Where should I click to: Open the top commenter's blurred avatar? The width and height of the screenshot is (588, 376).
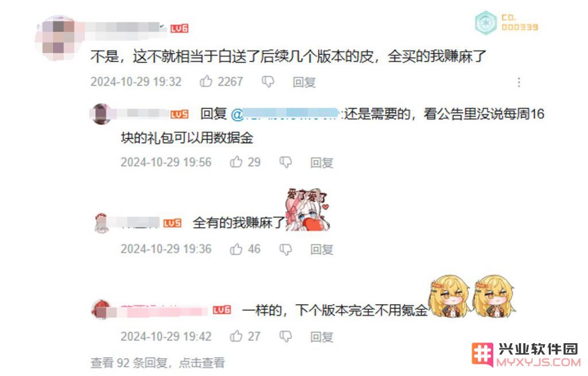click(x=58, y=37)
